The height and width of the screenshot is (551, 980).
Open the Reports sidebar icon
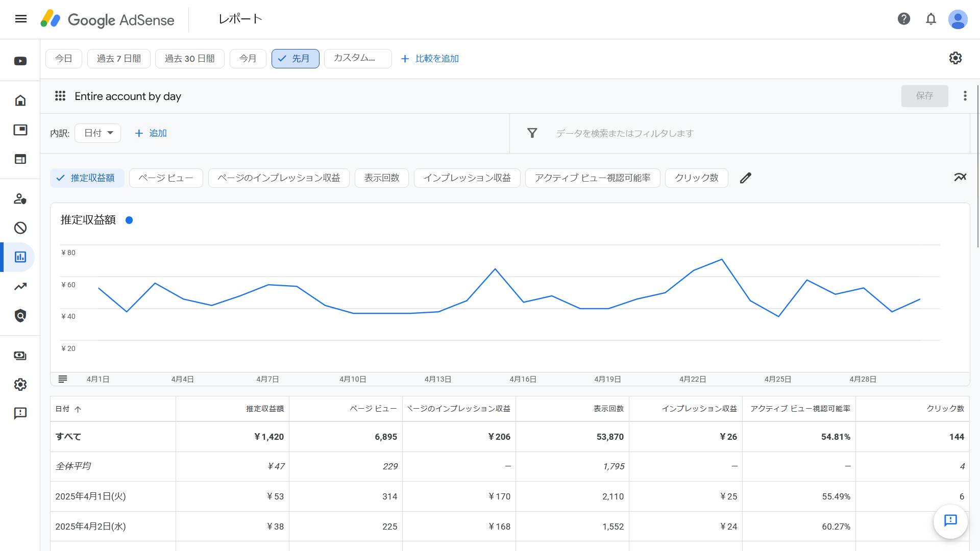coord(20,257)
